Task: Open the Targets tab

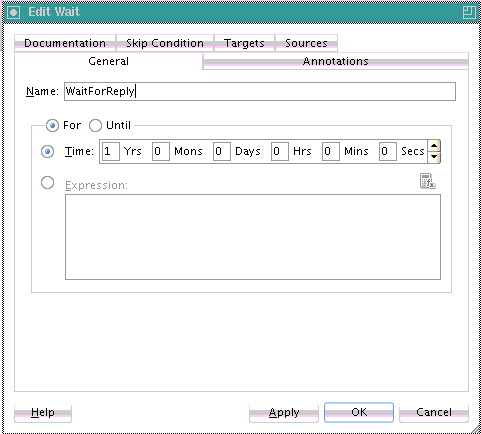Action: point(244,43)
